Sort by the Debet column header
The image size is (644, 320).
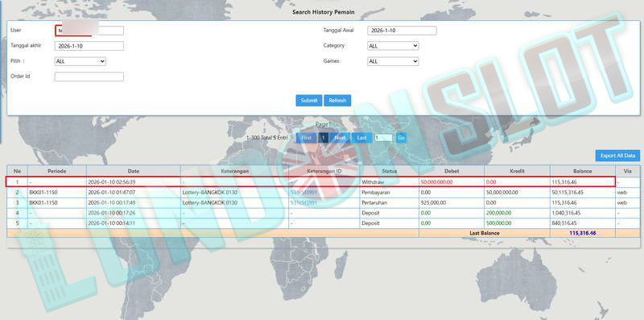[452, 171]
